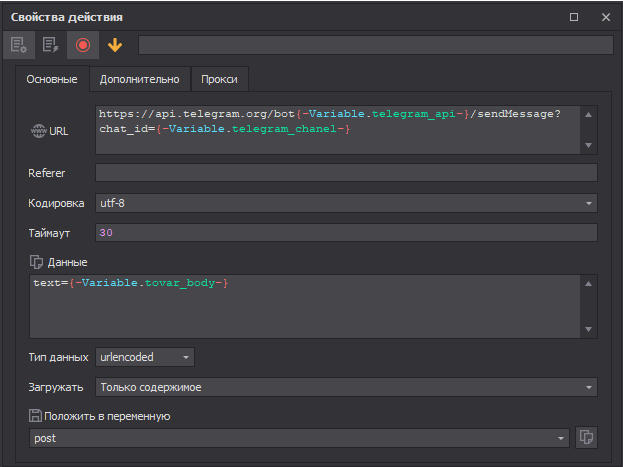Click the copy icon next to Данные
Viewport: 623px width, 467px height.
click(37, 262)
